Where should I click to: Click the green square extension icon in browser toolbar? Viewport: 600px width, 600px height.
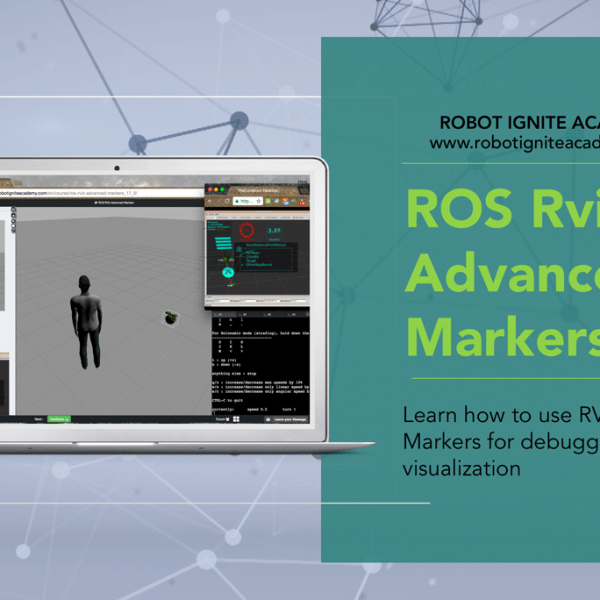click(x=268, y=201)
